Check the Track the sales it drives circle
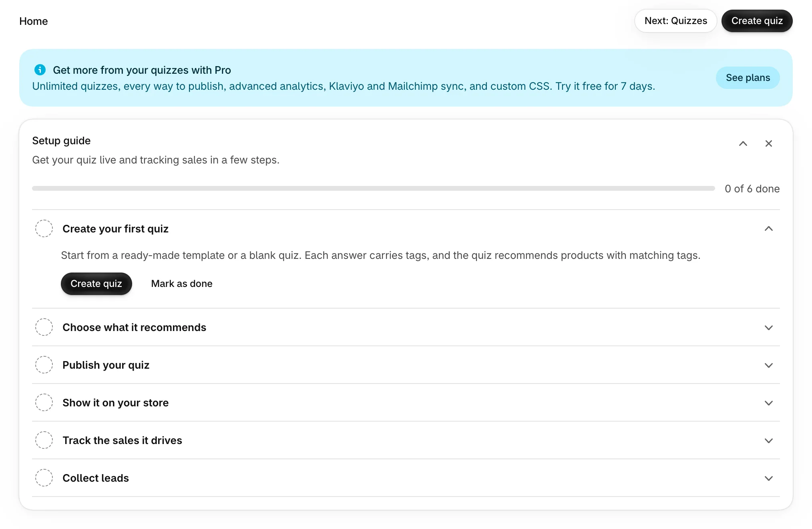The image size is (812, 529). pyautogui.click(x=44, y=440)
